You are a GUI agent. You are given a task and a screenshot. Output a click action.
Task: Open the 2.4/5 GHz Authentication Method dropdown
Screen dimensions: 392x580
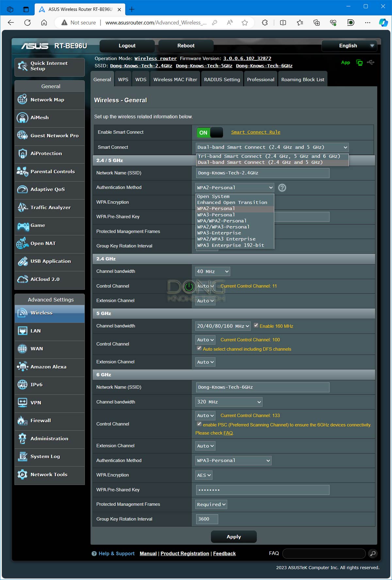pyautogui.click(x=235, y=188)
